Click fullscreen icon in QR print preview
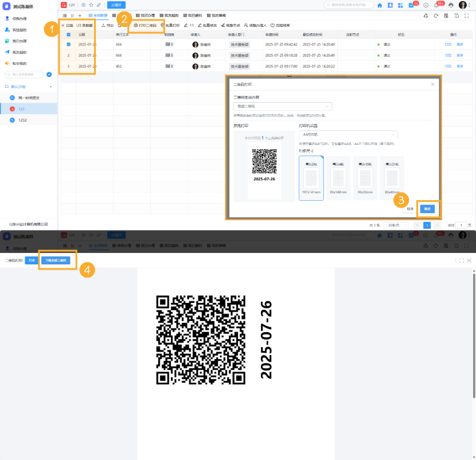 461,260
